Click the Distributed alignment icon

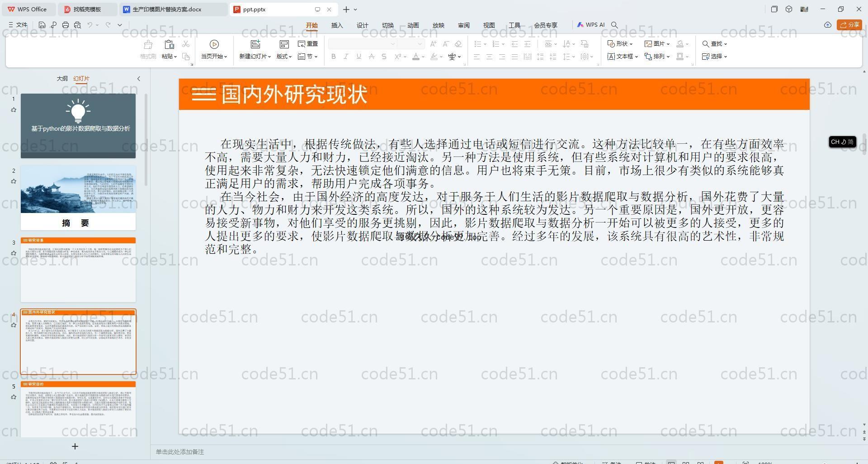click(x=527, y=57)
